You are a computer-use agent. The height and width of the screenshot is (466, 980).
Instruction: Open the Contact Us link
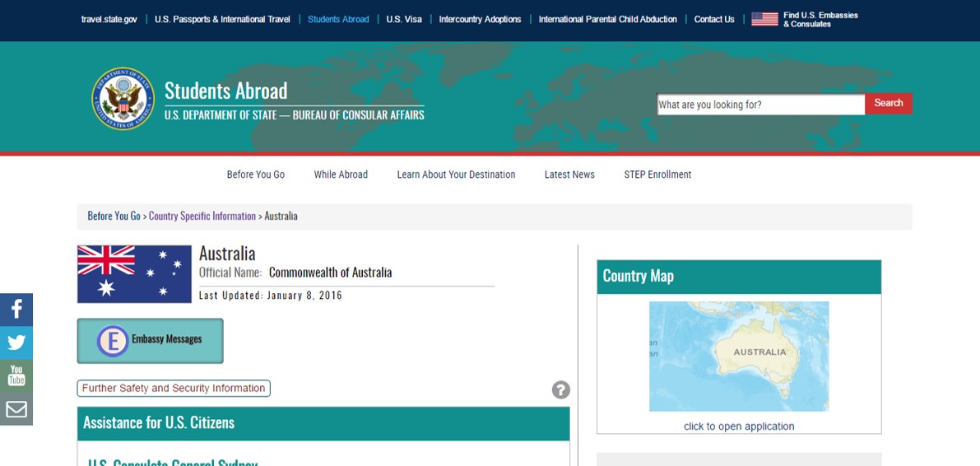pyautogui.click(x=714, y=20)
